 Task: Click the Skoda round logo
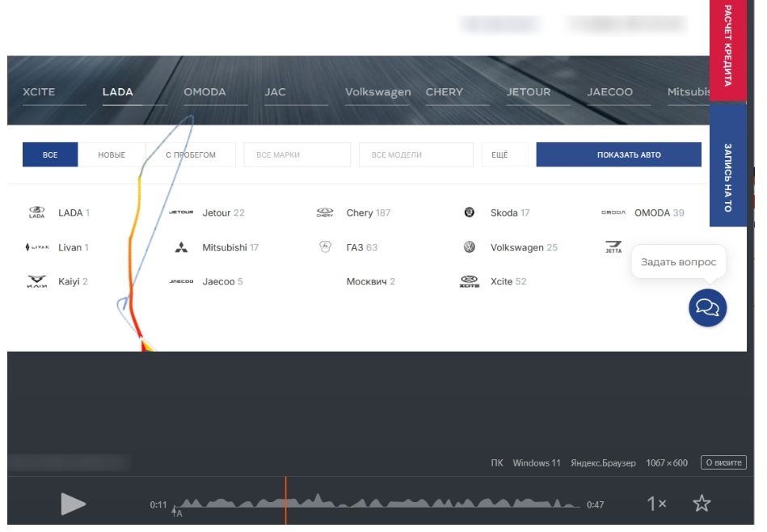pyautogui.click(x=469, y=213)
